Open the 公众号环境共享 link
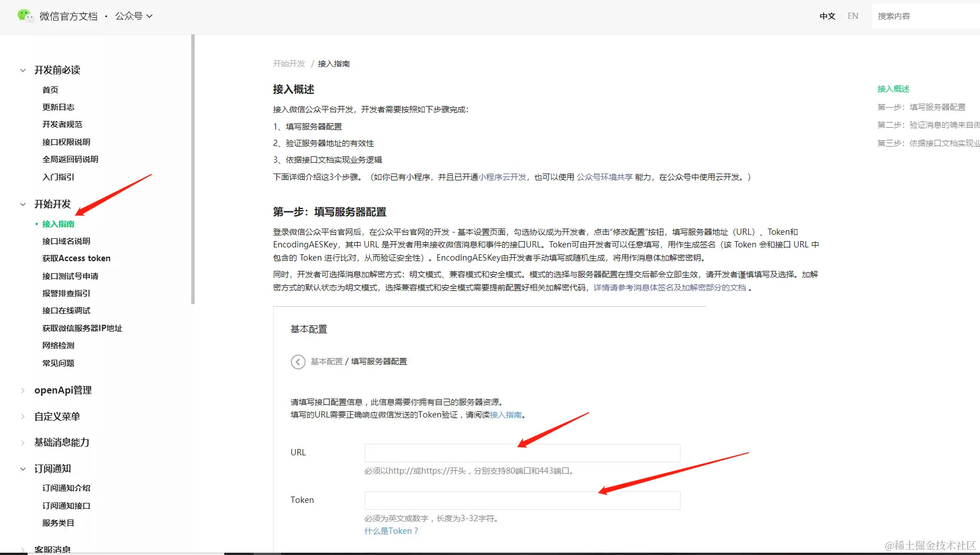The image size is (980, 555). pos(604,177)
